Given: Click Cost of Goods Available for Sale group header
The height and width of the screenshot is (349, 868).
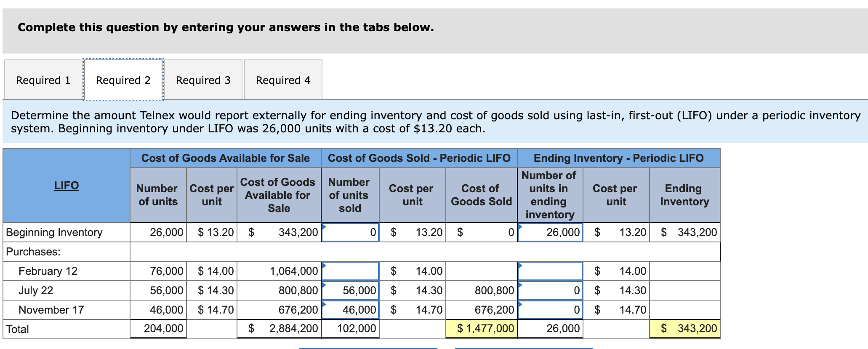Looking at the screenshot, I should pos(226,158).
